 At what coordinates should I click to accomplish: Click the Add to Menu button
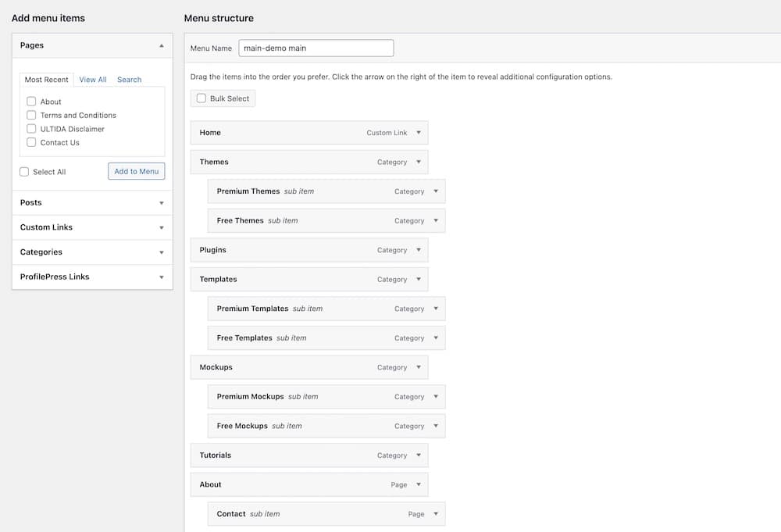137,171
